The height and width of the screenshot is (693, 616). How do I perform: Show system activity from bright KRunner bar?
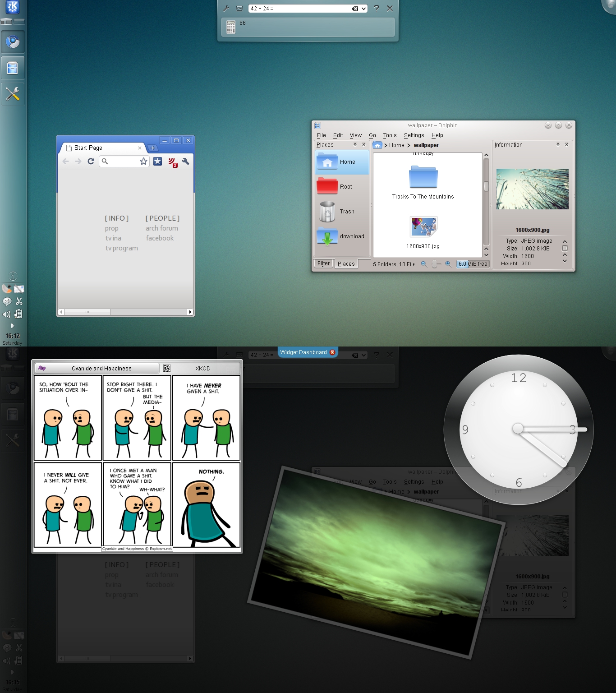pos(239,8)
